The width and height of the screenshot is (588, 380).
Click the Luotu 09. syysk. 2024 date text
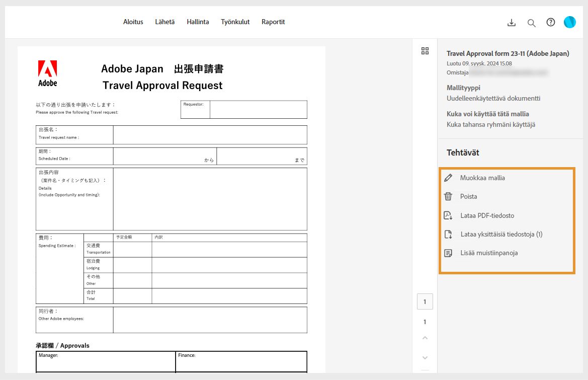[x=479, y=63]
